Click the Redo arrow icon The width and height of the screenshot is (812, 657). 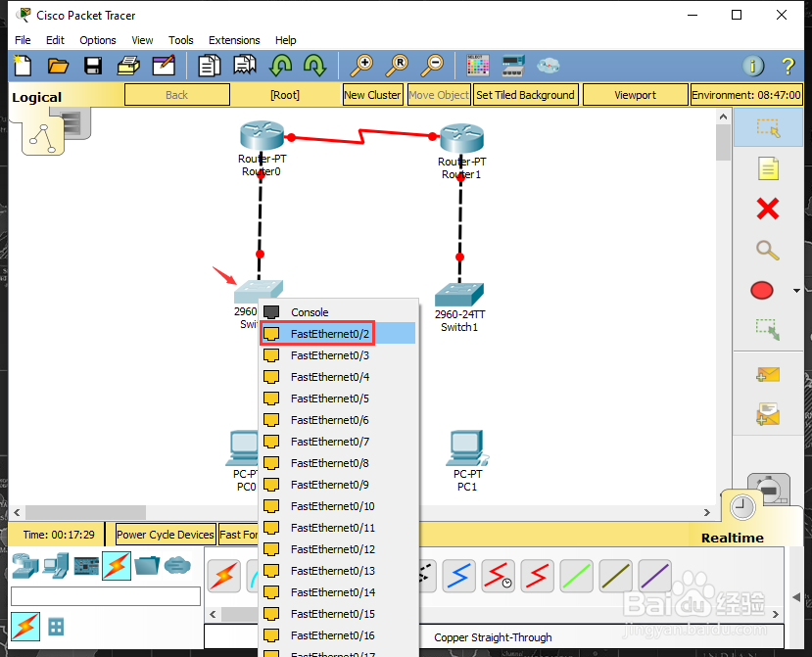(314, 66)
